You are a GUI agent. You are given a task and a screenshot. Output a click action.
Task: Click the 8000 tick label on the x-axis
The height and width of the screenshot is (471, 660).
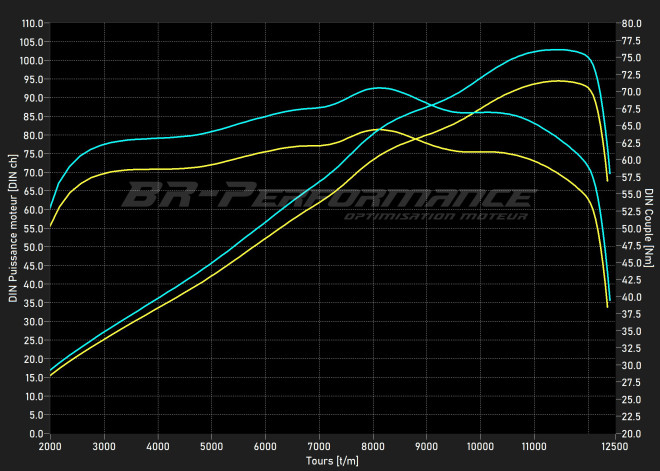tap(372, 445)
